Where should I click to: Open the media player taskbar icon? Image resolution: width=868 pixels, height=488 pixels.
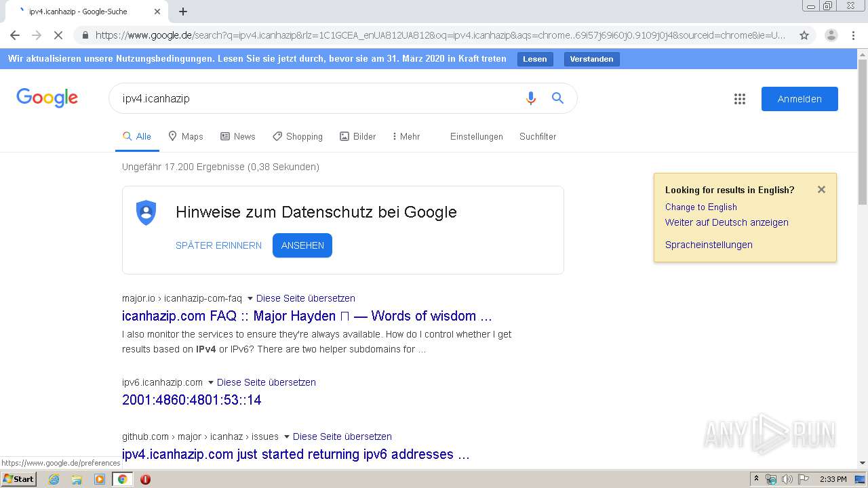[100, 479]
